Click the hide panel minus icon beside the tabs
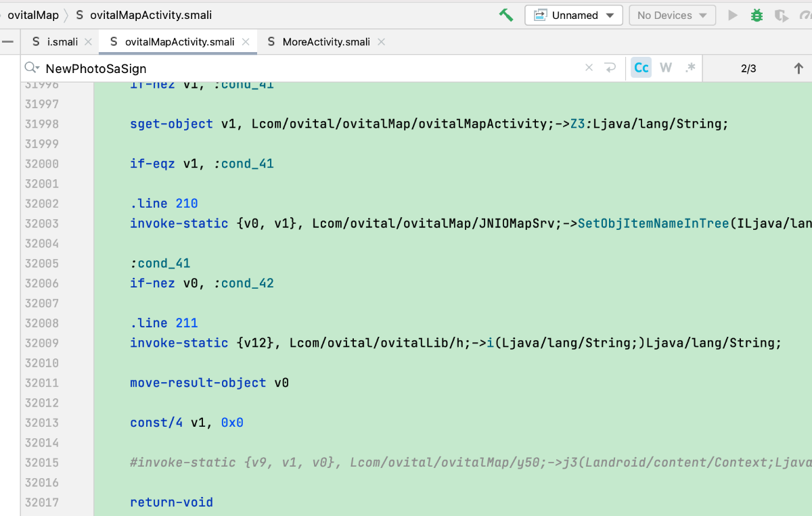Screen dimensions: 812x516 8,42
